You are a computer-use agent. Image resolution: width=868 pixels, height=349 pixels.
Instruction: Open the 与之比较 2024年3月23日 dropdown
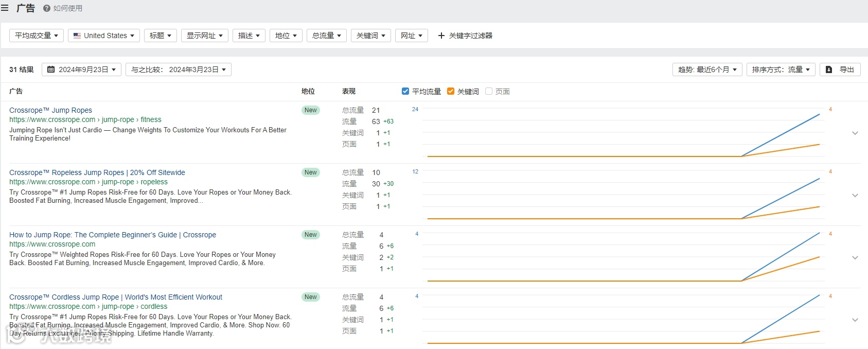coord(179,69)
